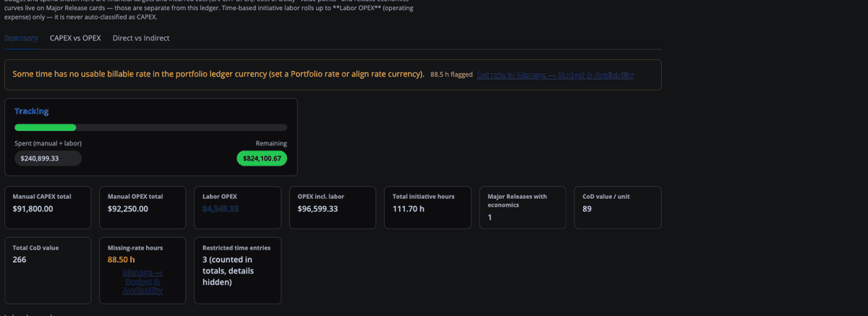
Task: Click the Manual OPEX total value $92,250.00
Action: 128,209
